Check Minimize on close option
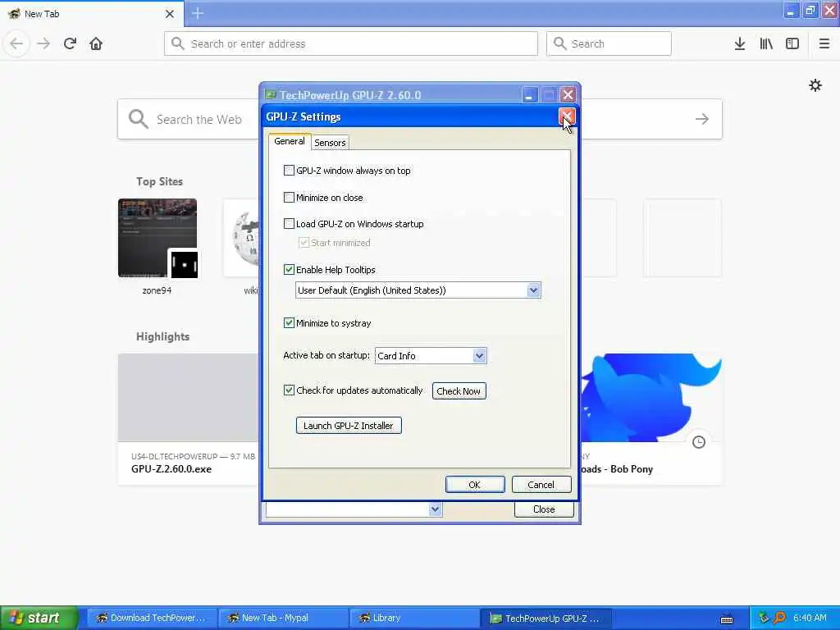Image resolution: width=840 pixels, height=630 pixels. pos(289,197)
